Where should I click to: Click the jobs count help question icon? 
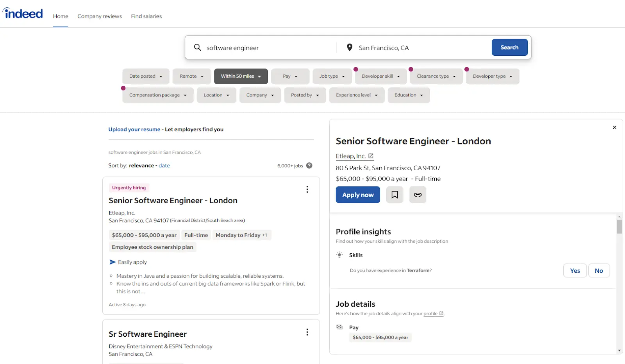pyautogui.click(x=309, y=165)
